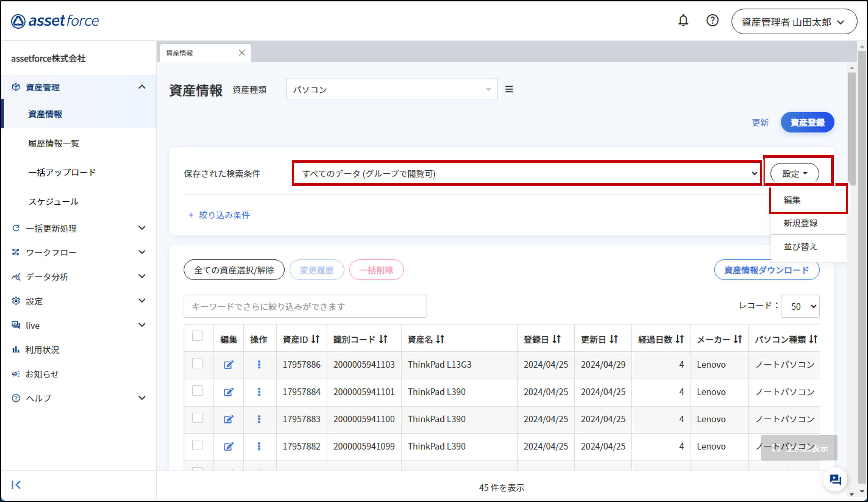
Task: Collapse the 資産管理 sidebar section
Action: [x=142, y=87]
